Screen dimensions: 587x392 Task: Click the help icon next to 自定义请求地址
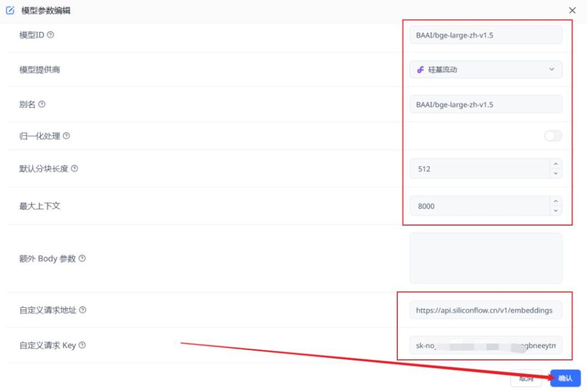tap(83, 310)
